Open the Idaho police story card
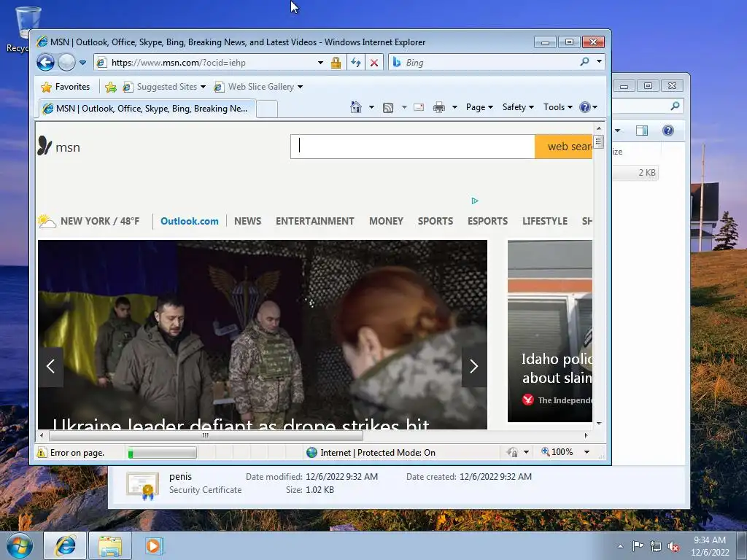 click(x=550, y=331)
